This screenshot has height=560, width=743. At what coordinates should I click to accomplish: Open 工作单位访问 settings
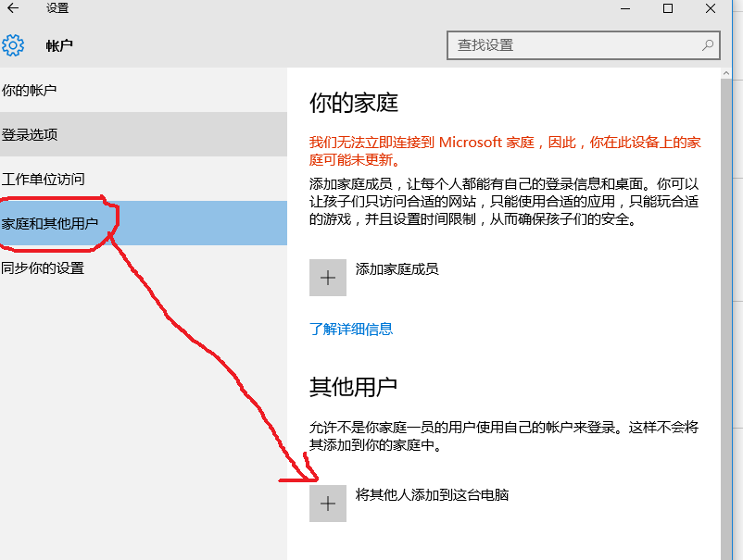[43, 179]
